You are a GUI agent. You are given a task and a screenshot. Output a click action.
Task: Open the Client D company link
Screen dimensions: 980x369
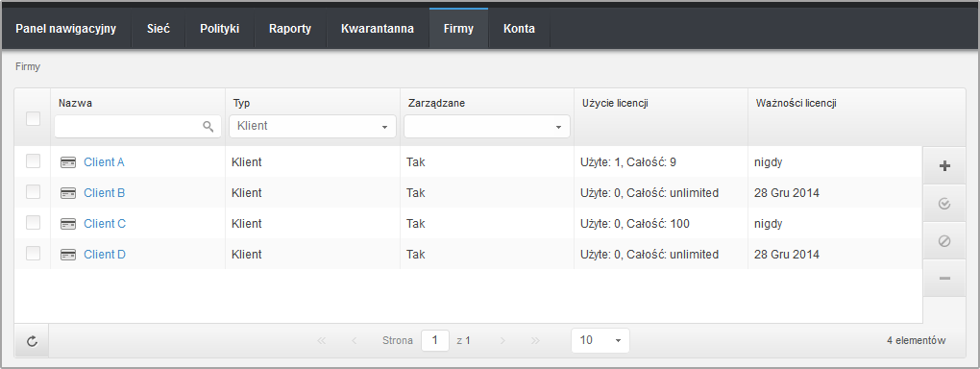click(105, 255)
